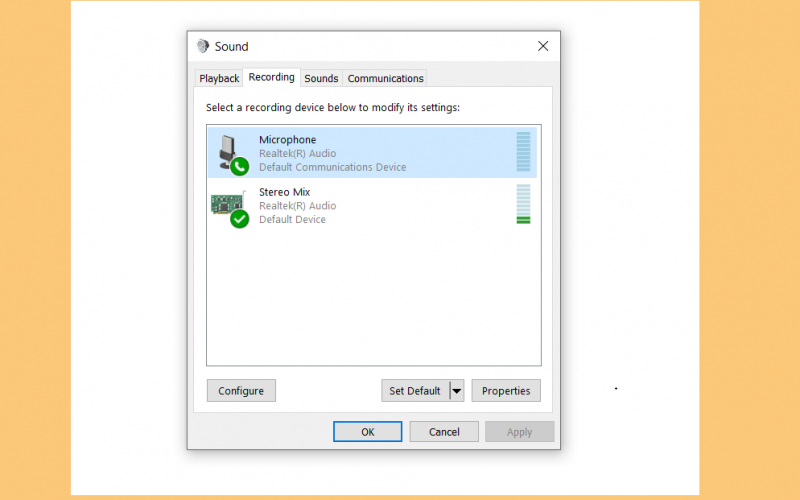Click the Stereo Mix level meter
The height and width of the screenshot is (500, 800).
click(x=523, y=204)
